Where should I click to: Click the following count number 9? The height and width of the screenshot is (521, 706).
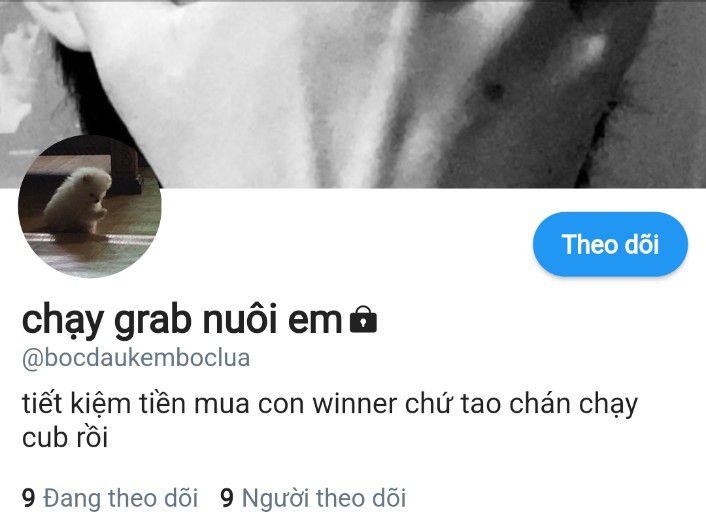tap(28, 498)
